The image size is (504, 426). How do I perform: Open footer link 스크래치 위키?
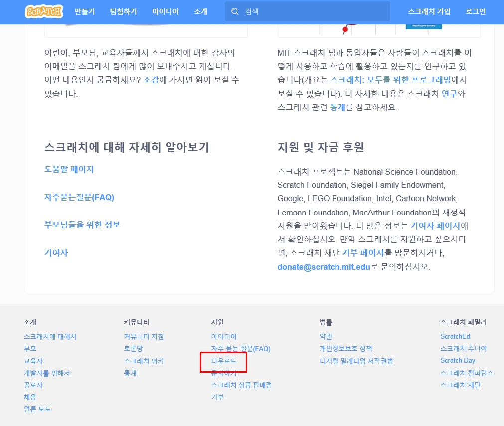144,361
